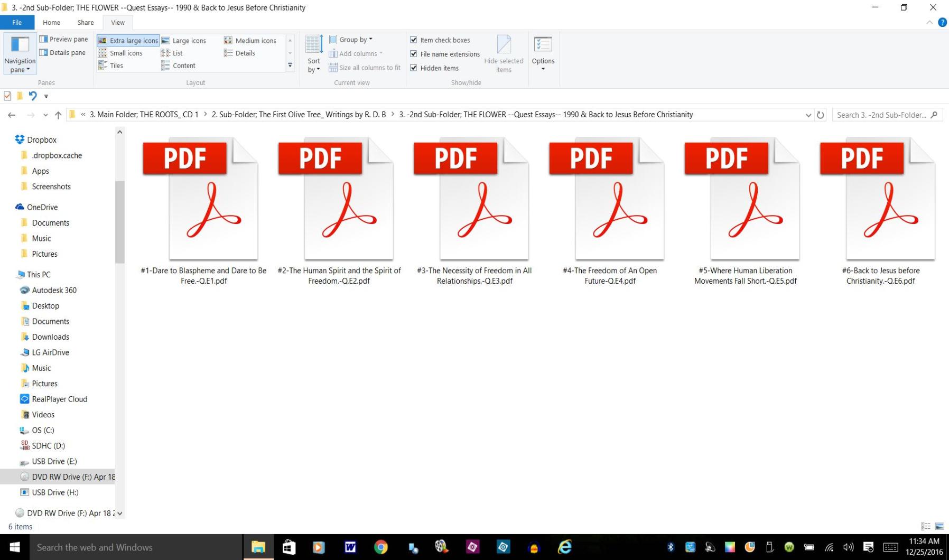Toggle File name extensions checkbox
The width and height of the screenshot is (949, 560).
click(414, 54)
